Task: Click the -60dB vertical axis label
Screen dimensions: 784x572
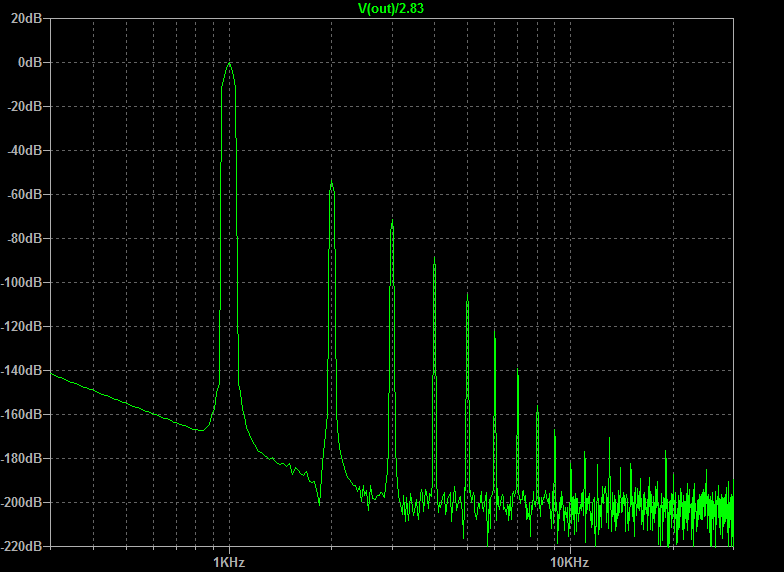Action: pyautogui.click(x=24, y=194)
